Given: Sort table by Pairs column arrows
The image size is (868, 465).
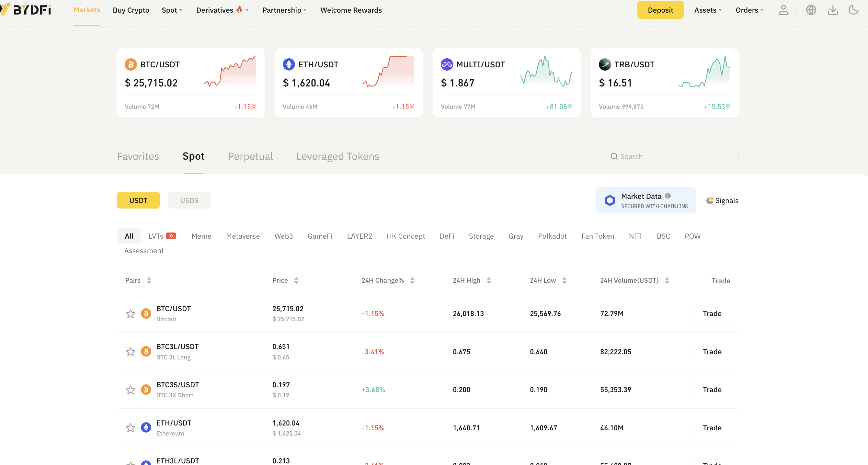Looking at the screenshot, I should click(x=149, y=280).
